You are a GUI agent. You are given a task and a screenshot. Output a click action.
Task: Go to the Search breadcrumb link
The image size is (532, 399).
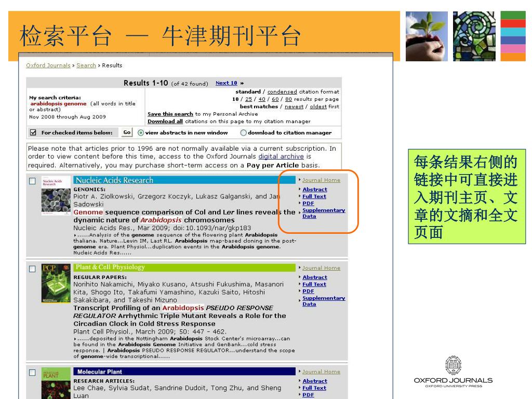[x=86, y=65]
